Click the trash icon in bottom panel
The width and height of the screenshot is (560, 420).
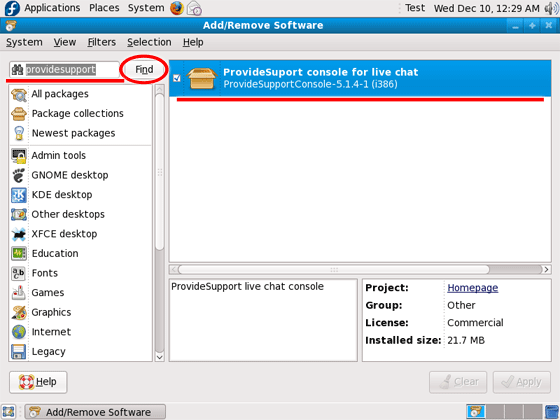click(x=552, y=412)
